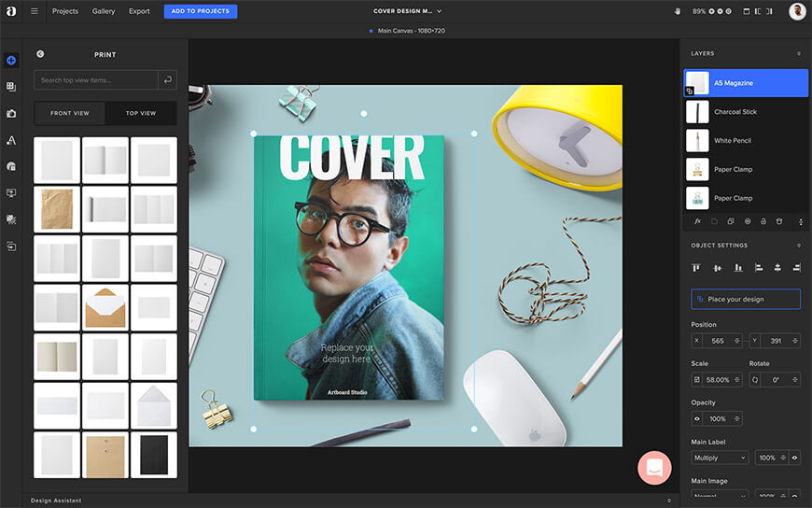Click the search top view items field
812x508 pixels.
click(95, 80)
